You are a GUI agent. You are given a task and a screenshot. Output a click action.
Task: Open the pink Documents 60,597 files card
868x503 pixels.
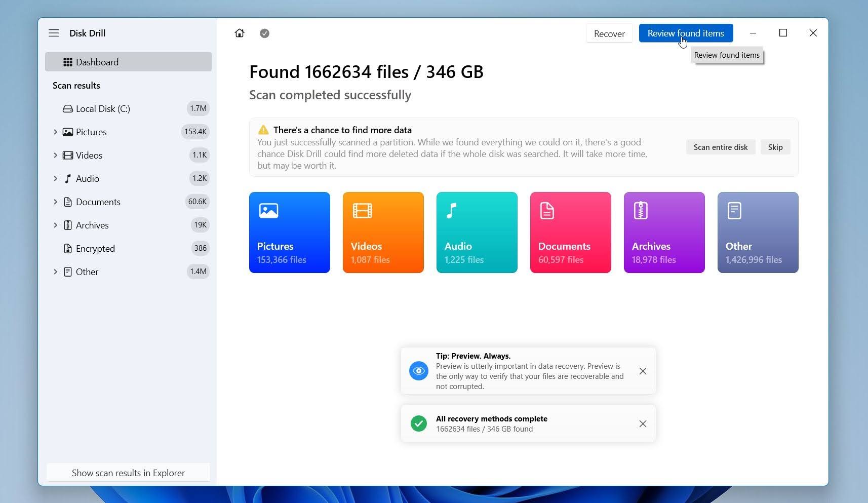pos(571,233)
